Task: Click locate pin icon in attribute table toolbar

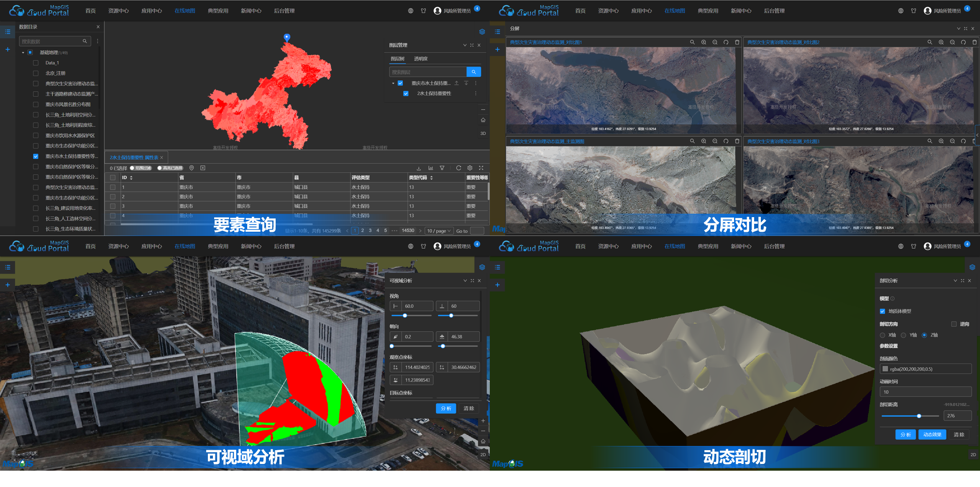Action: point(192,168)
